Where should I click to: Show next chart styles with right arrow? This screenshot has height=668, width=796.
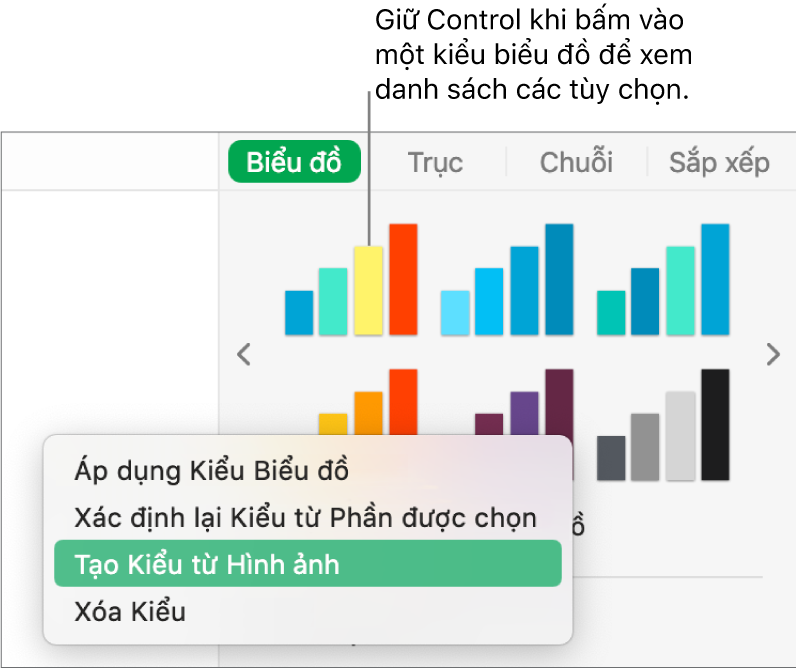(x=771, y=353)
